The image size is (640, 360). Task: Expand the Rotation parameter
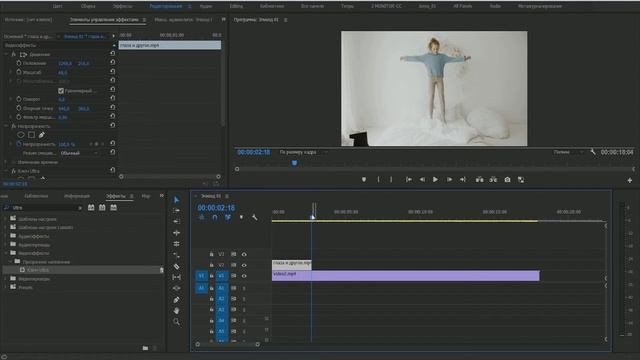click(11, 99)
